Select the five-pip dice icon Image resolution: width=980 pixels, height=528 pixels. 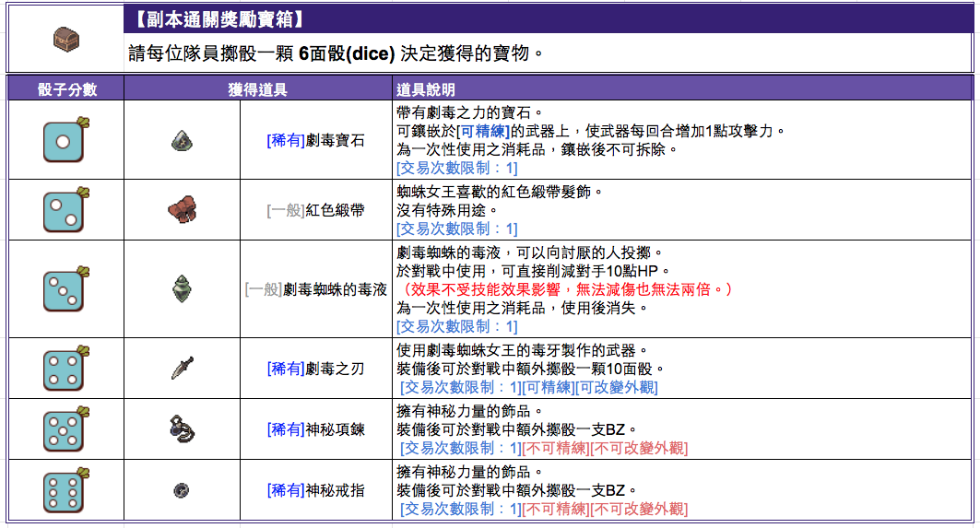[x=65, y=428]
